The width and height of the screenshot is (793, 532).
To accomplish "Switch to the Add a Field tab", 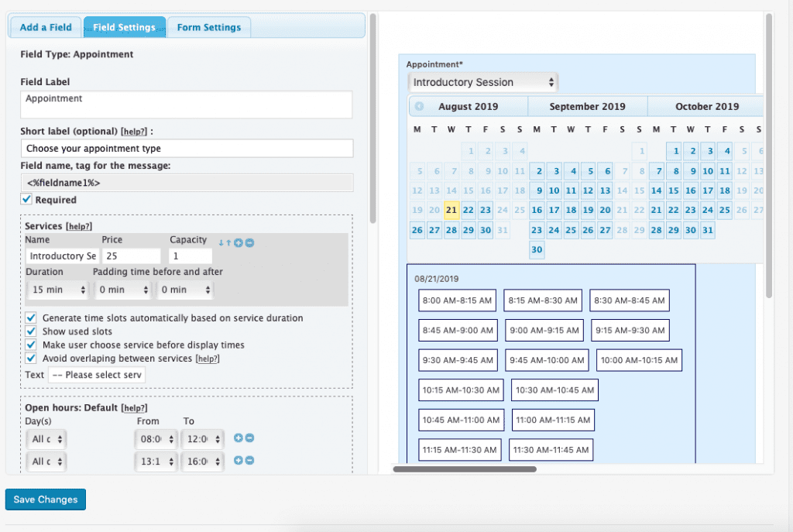I will click(x=44, y=26).
